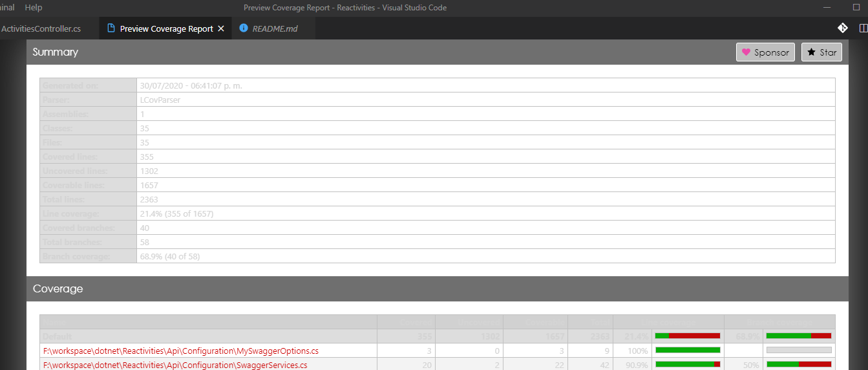Click the 'Branch coverage:' label in Summary
Viewport: 868px width, 370px height.
click(76, 256)
